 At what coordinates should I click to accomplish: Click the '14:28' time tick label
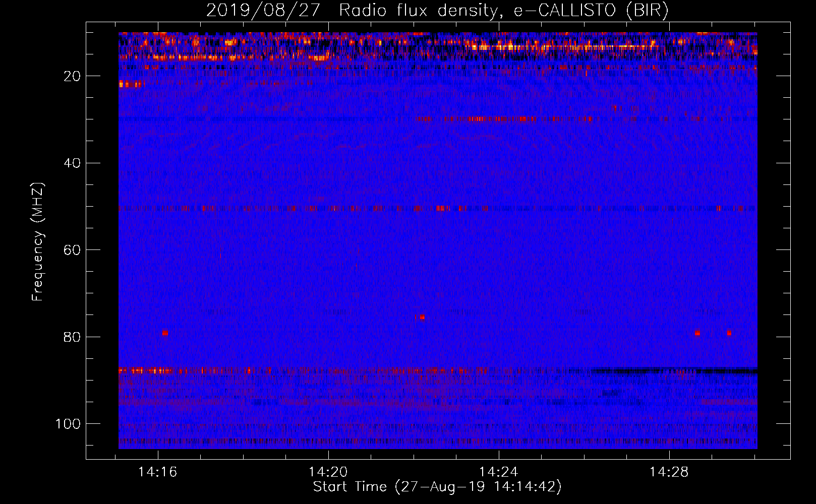[x=669, y=472]
